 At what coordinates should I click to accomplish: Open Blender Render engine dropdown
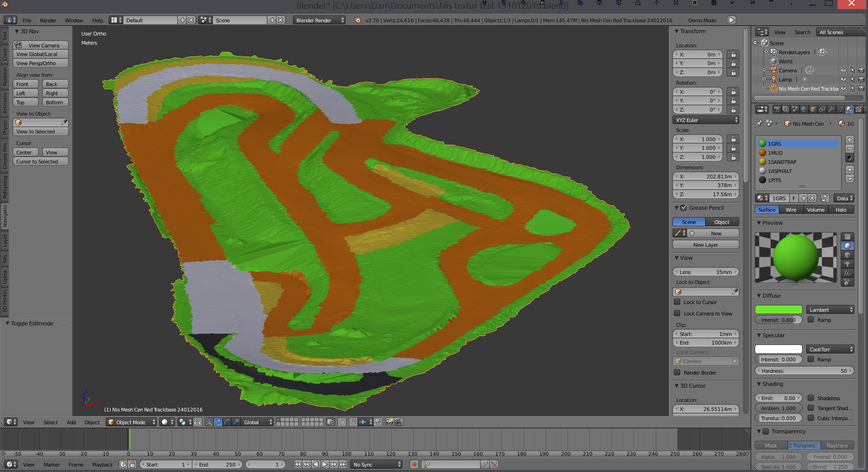tap(319, 20)
